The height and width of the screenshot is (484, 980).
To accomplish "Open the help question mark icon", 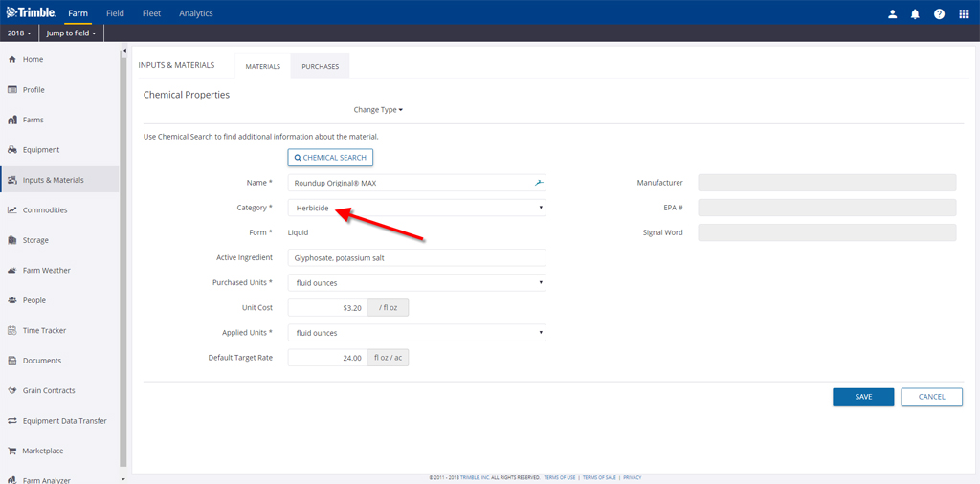I will 939,13.
